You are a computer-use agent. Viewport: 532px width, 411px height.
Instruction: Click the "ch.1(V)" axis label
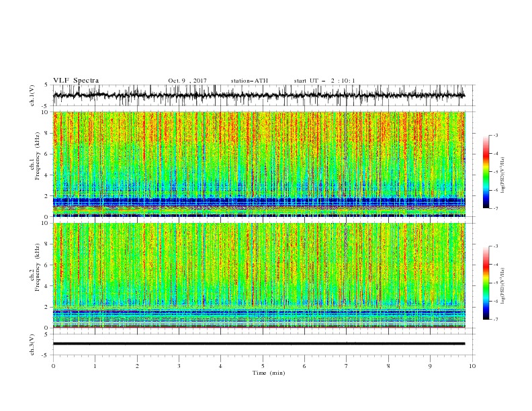point(32,95)
